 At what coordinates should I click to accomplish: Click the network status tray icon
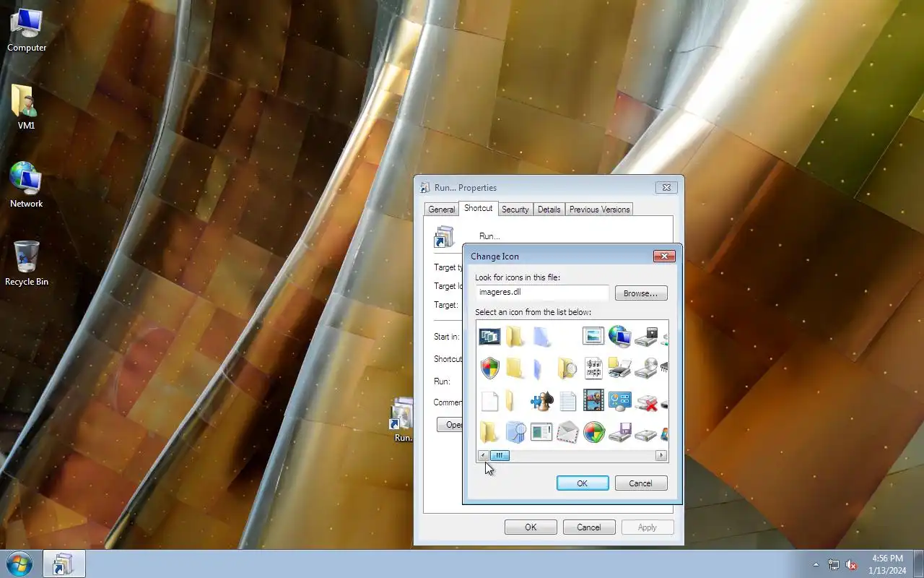point(834,564)
